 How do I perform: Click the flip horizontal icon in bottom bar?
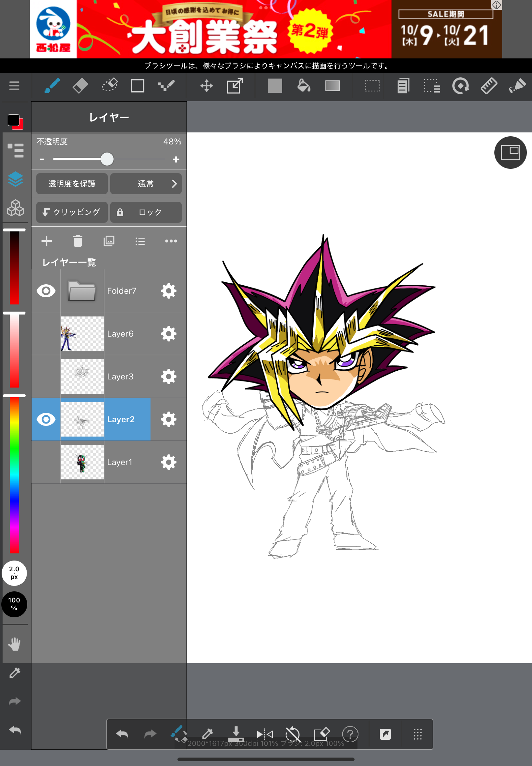point(265,734)
